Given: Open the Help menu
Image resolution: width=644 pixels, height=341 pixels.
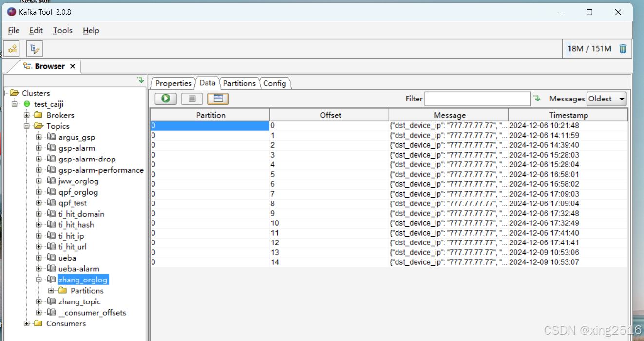Looking at the screenshot, I should pyautogui.click(x=91, y=30).
